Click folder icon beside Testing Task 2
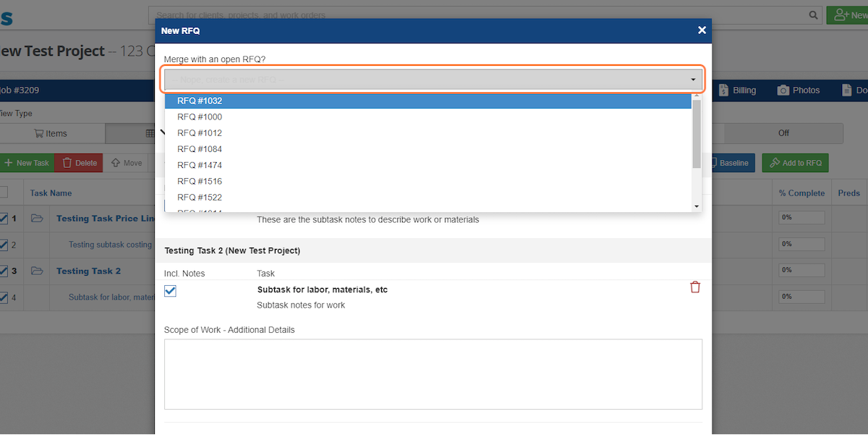This screenshot has width=868, height=435. pos(37,271)
